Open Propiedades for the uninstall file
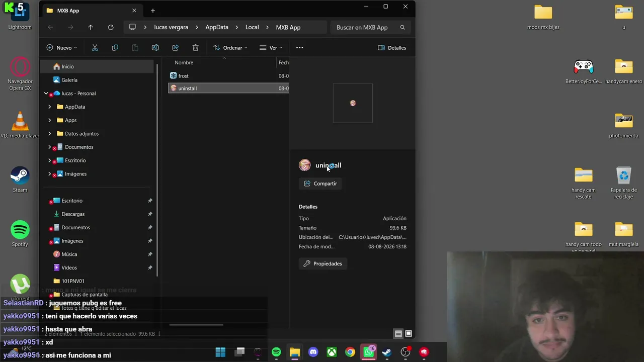The height and width of the screenshot is (362, 644). point(323,263)
